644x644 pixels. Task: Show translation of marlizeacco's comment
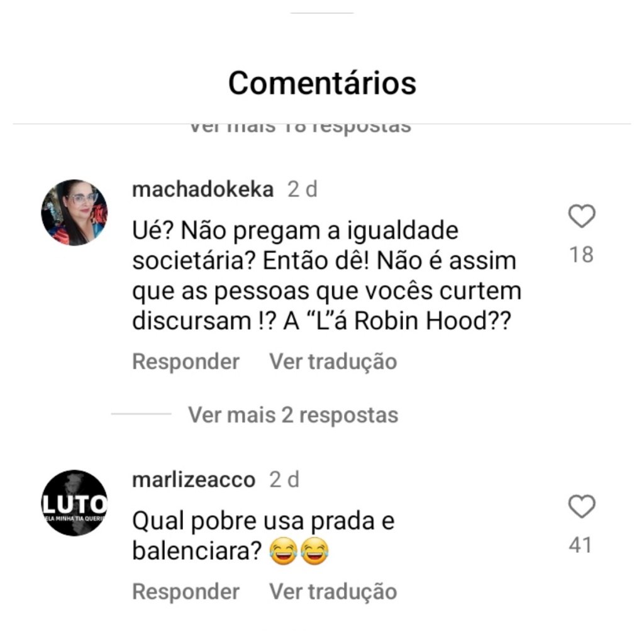[333, 592]
